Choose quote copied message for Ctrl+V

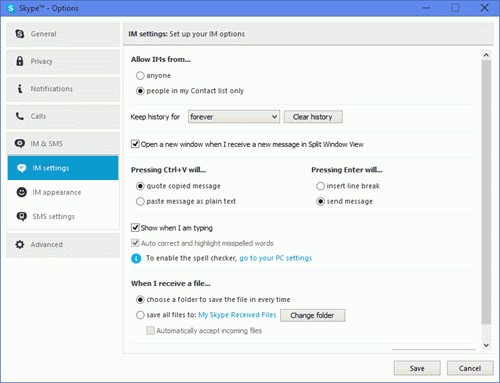[140, 186]
